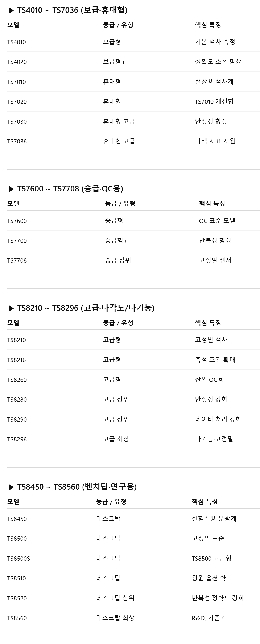Select the TS8560 model cell
The image size is (260, 644).
17,618
